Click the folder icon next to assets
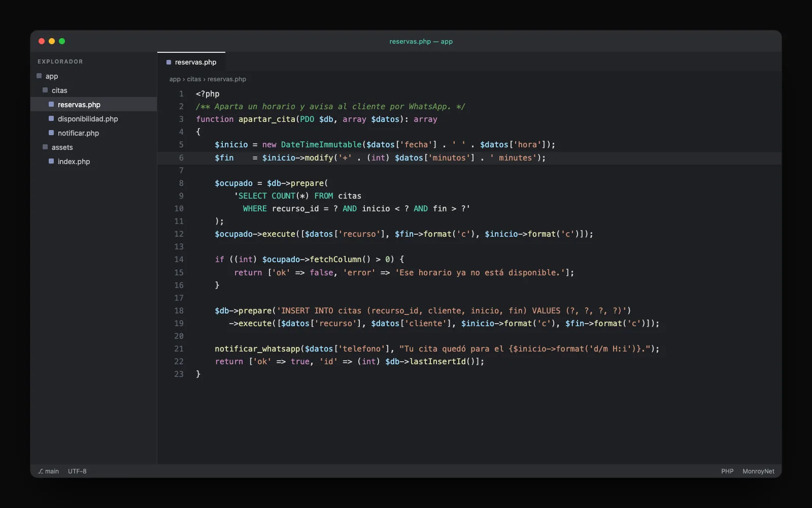This screenshot has width=812, height=508. (x=45, y=147)
